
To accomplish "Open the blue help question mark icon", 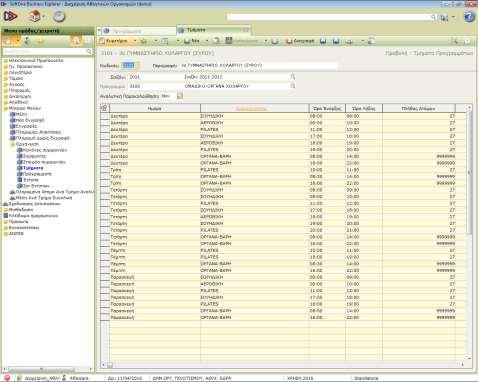I will 469,17.
